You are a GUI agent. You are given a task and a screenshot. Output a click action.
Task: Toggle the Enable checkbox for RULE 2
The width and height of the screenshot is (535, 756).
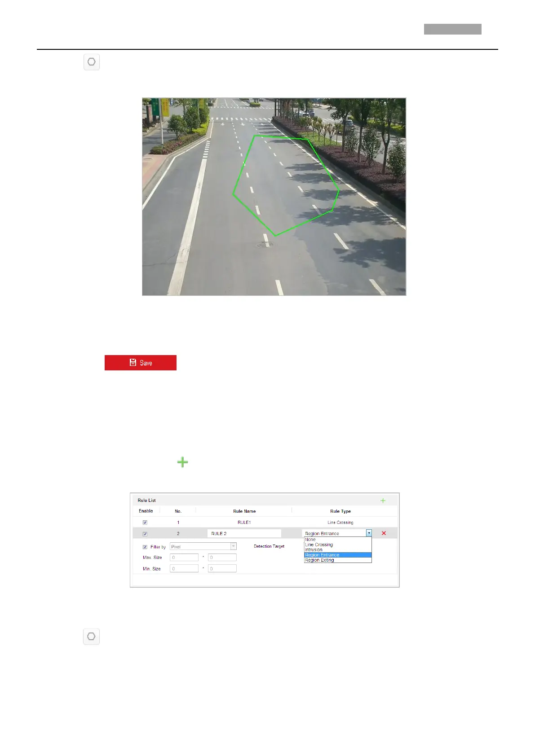coord(145,534)
